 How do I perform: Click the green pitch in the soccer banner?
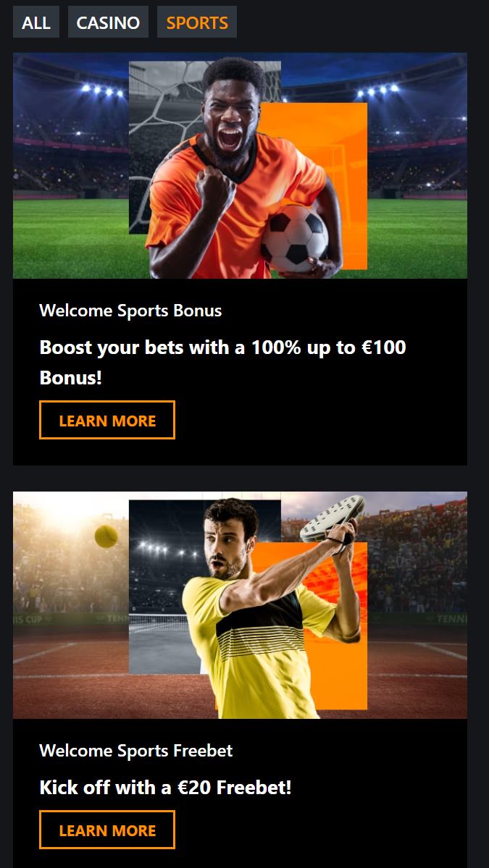tap(72, 238)
